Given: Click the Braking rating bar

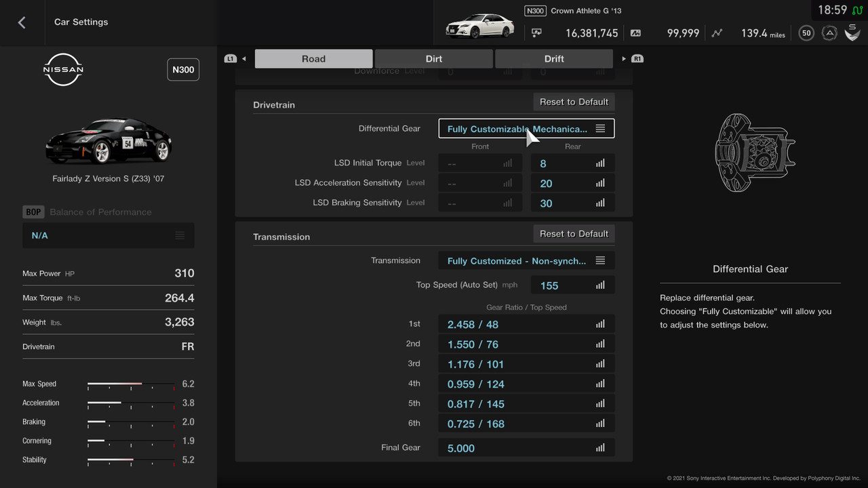Looking at the screenshot, I should click(131, 422).
